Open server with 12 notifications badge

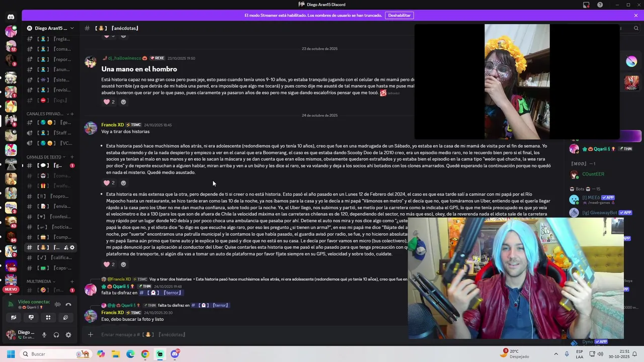[x=11, y=46]
